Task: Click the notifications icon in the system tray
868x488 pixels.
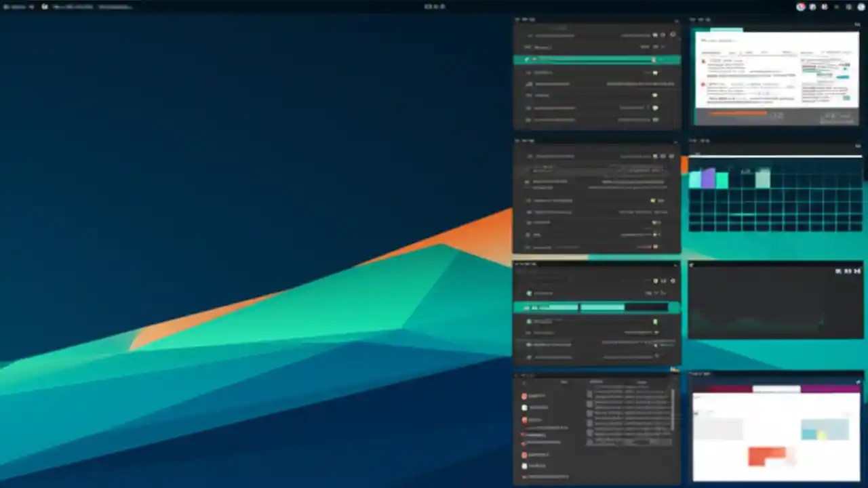Action: coord(800,7)
